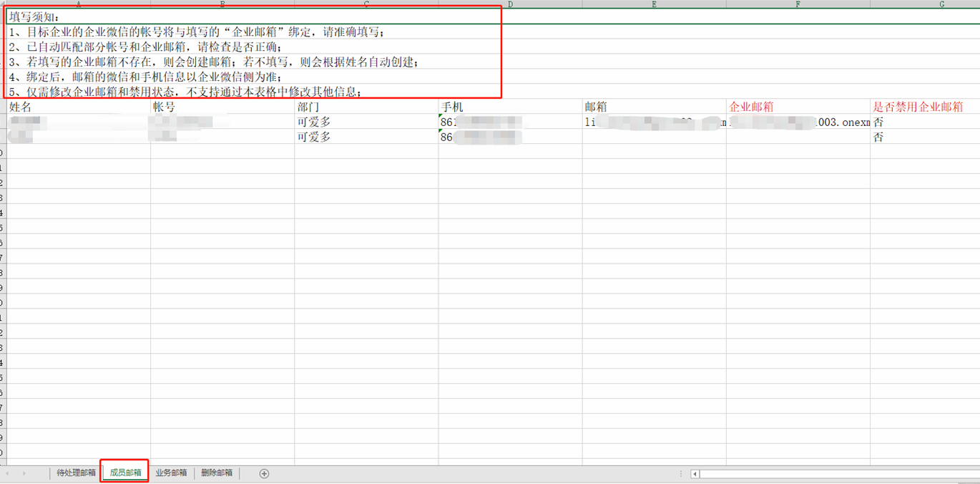The height and width of the screenshot is (484, 980).
Task: Select the 姓名 header cell
Action: 78,107
